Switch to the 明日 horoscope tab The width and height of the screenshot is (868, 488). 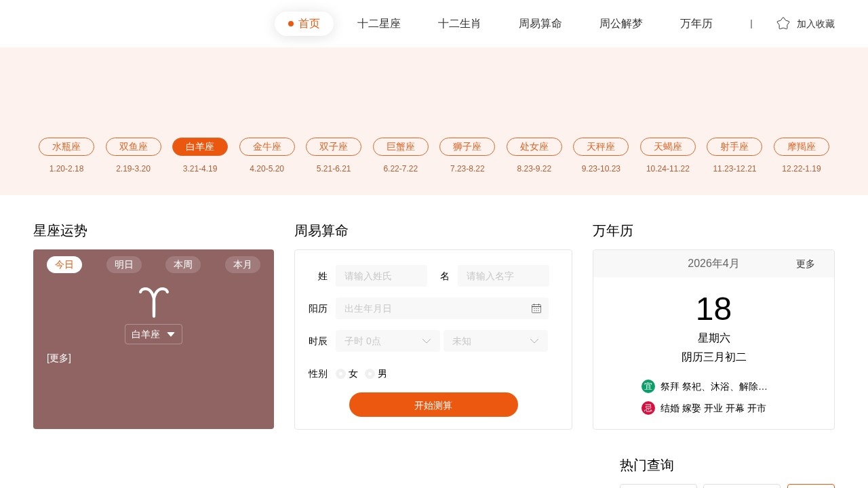[124, 264]
